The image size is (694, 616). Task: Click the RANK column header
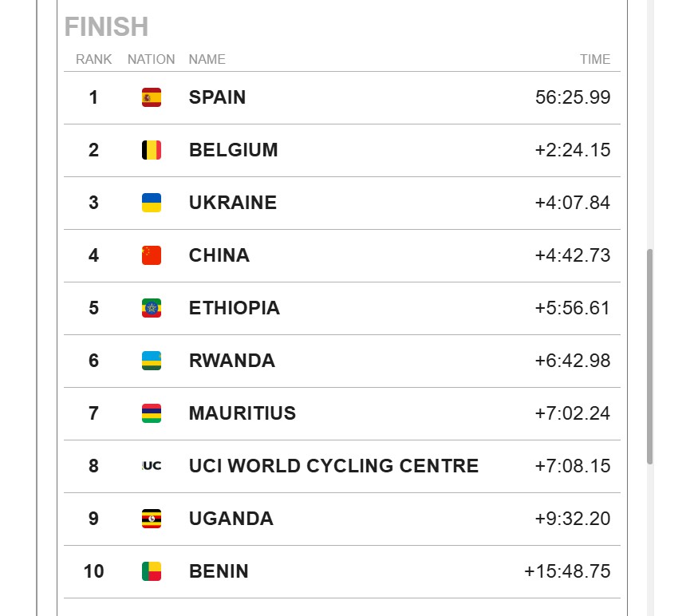tap(93, 59)
